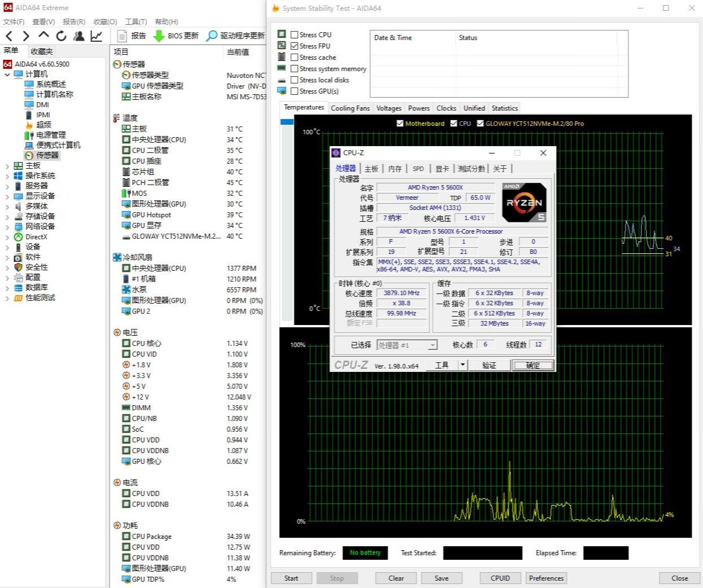Refresh the AIDA64 sensor page
The image size is (703, 588).
[61, 36]
